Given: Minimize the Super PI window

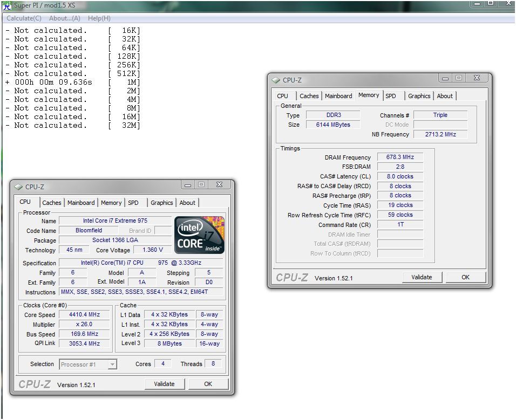Looking at the screenshot, I should coord(477,3).
